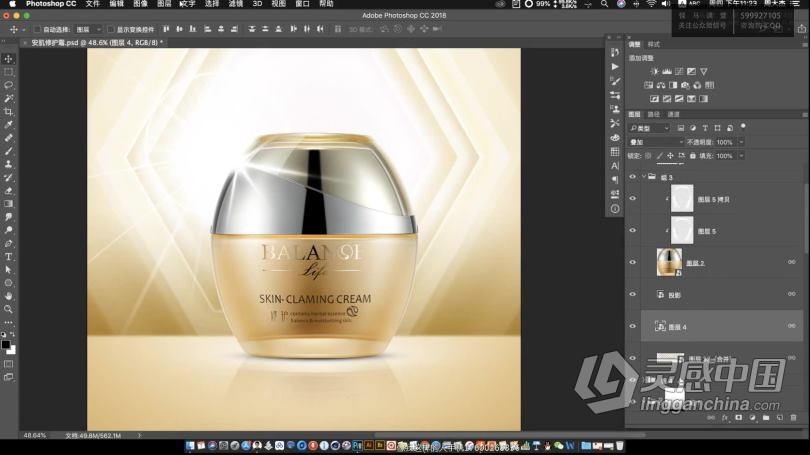This screenshot has height=455, width=810.
Task: Hide the 组 3 group
Action: pyautogui.click(x=633, y=177)
